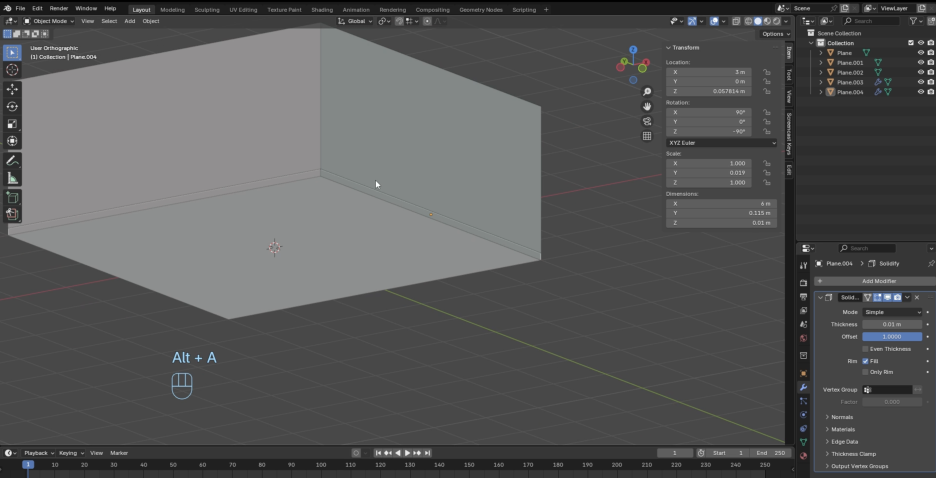This screenshot has width=936, height=478.
Task: Toggle X-ray display in viewport header
Action: (736, 21)
